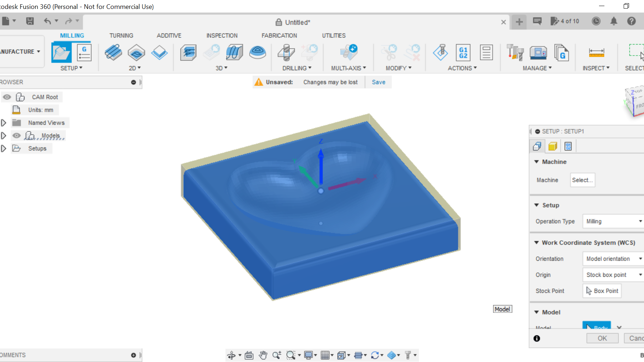This screenshot has height=362, width=644.
Task: Expand the Models tree node
Action: coord(4,136)
